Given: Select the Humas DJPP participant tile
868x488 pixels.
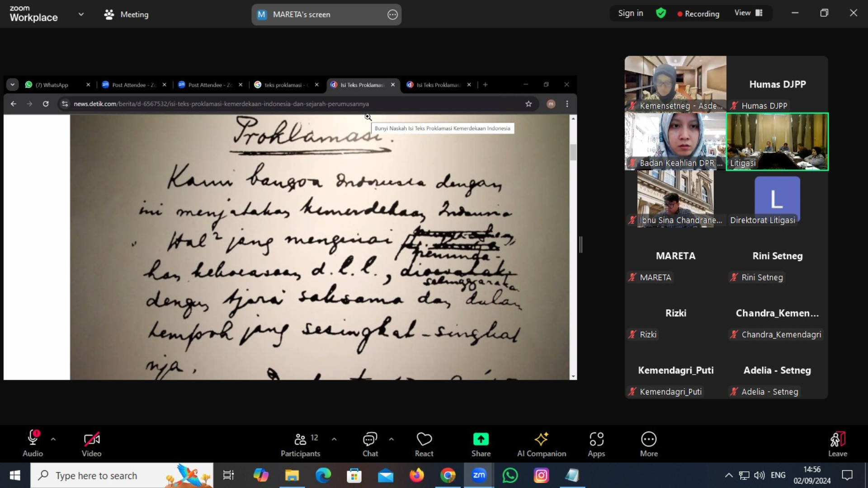Looking at the screenshot, I should click(x=777, y=84).
